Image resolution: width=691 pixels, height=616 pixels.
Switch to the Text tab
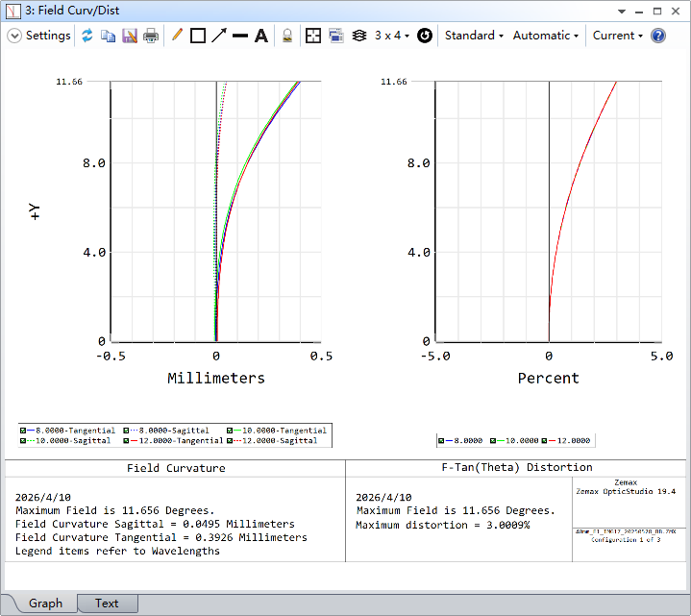tap(107, 604)
